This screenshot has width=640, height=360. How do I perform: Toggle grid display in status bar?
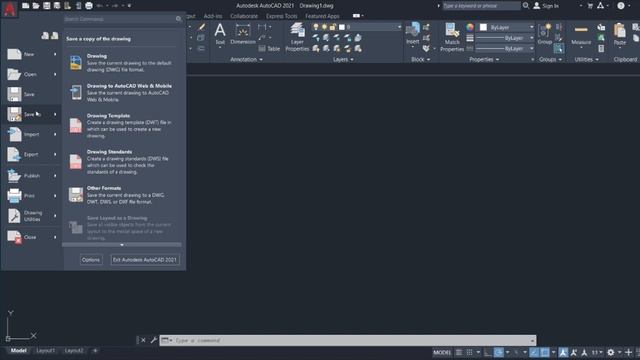(x=459, y=352)
